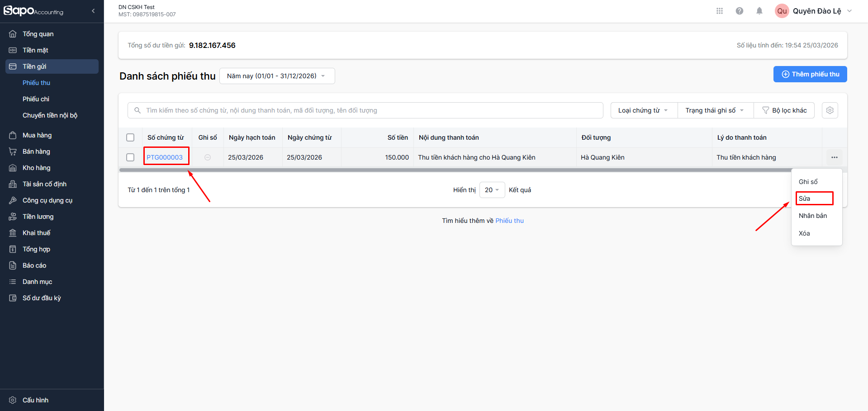Change the 20 results per page dropdown
Viewport: 868px width, 411px height.
492,190
